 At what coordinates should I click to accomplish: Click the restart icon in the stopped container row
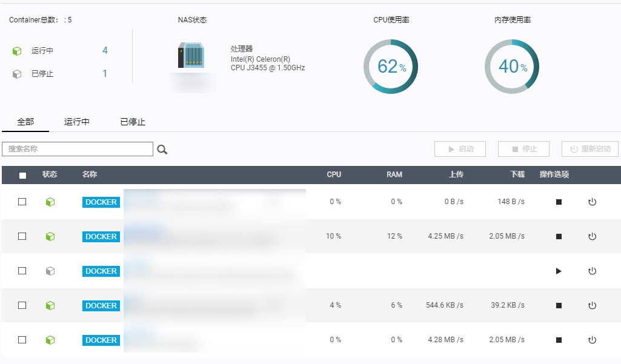point(593,271)
